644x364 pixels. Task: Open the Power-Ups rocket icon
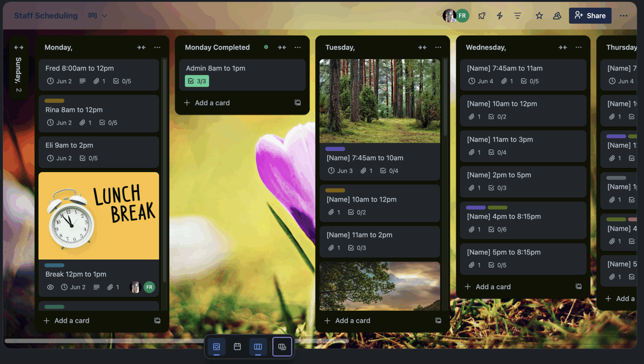pos(481,15)
